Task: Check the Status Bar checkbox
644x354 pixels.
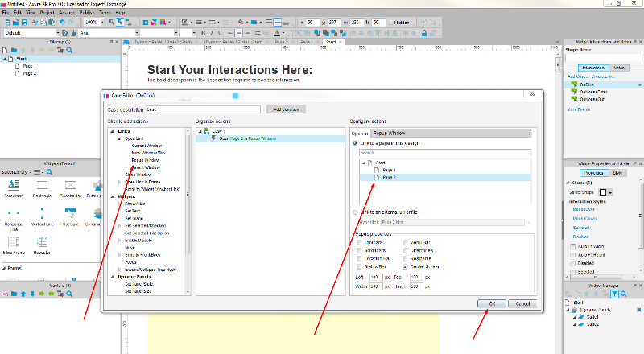Action: [359, 266]
